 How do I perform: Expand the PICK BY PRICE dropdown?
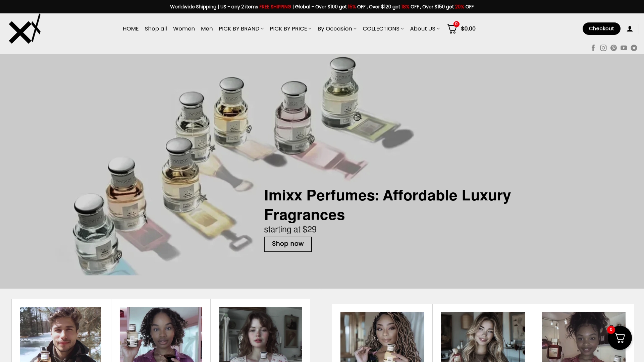click(x=290, y=29)
